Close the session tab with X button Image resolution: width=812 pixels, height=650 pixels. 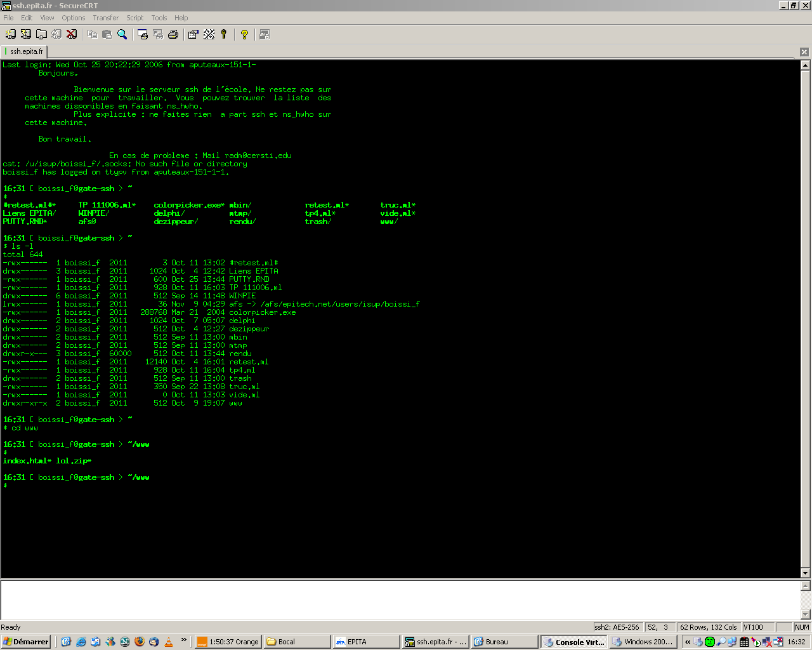tap(804, 52)
